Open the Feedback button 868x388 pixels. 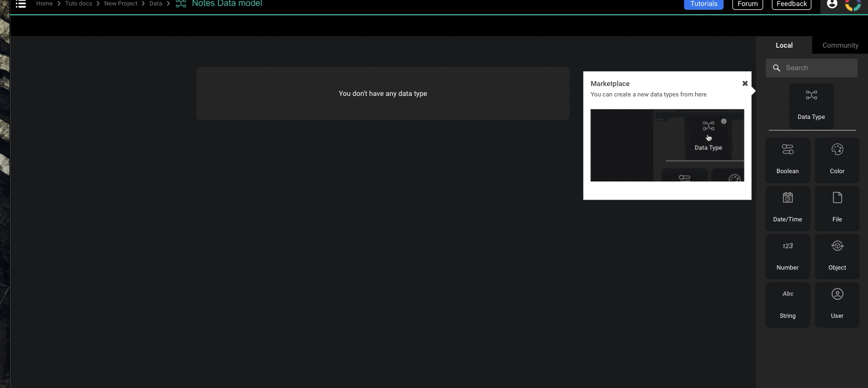[x=791, y=4]
